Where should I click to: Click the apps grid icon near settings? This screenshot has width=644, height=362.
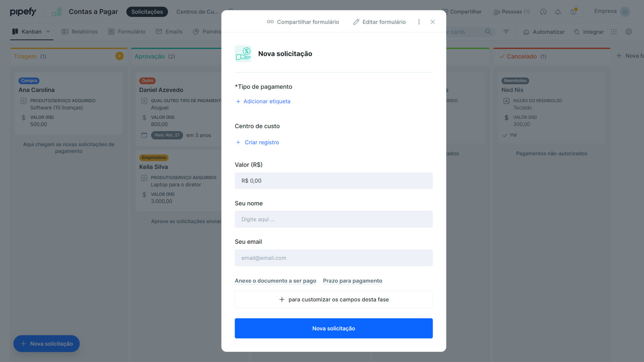(x=614, y=32)
